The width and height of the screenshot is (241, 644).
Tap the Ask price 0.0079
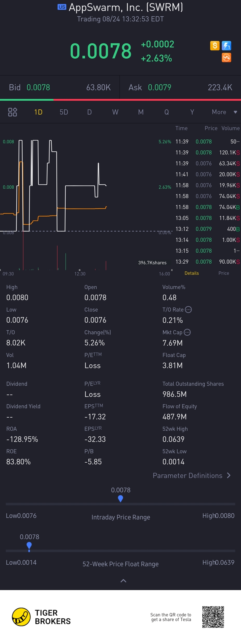click(x=160, y=87)
